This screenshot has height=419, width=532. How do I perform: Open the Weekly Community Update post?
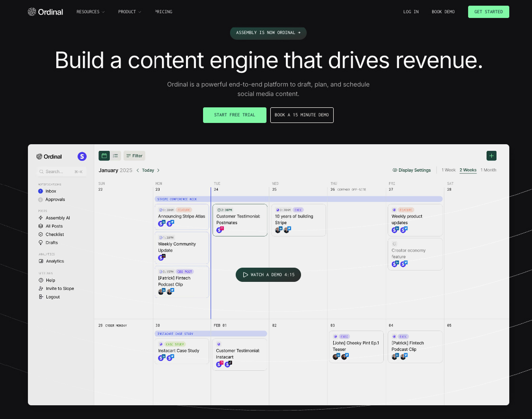[x=182, y=248]
